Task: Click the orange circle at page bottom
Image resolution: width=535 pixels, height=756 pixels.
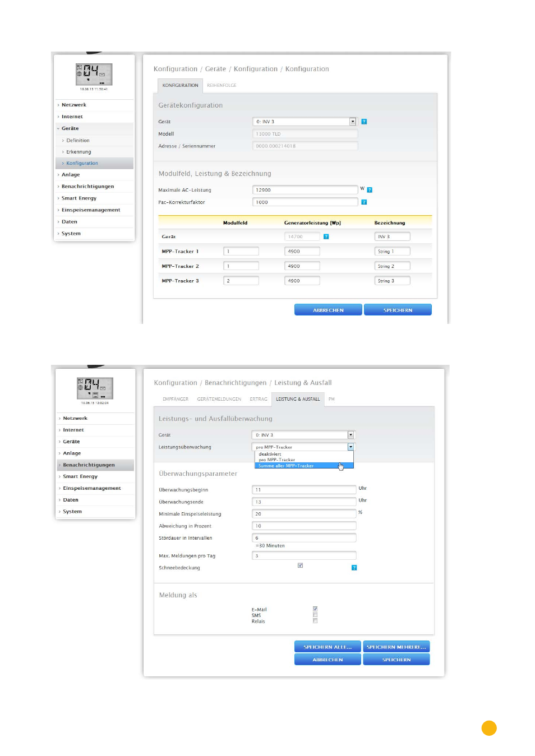Action: point(488,727)
